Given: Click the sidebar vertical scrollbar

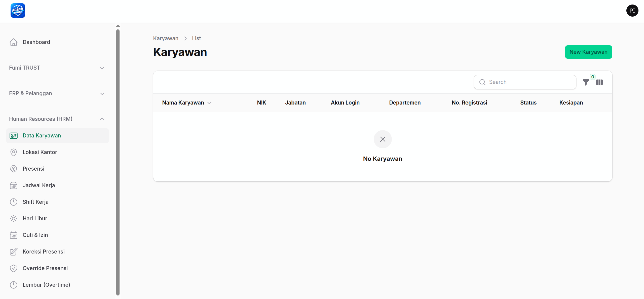Looking at the screenshot, I should click(x=118, y=162).
